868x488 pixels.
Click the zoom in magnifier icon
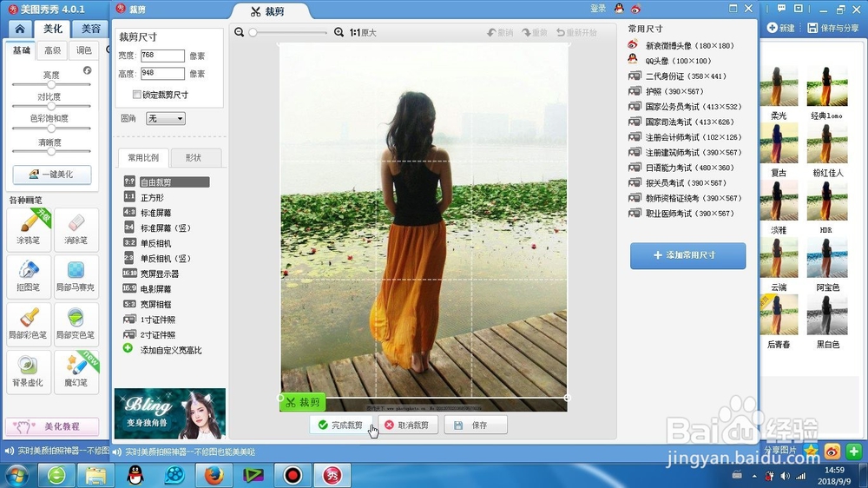coord(339,33)
